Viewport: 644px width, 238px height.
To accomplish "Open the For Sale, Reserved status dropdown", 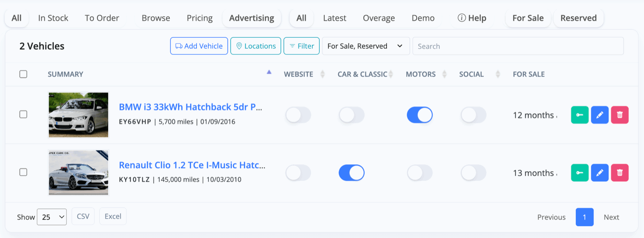I will 366,46.
